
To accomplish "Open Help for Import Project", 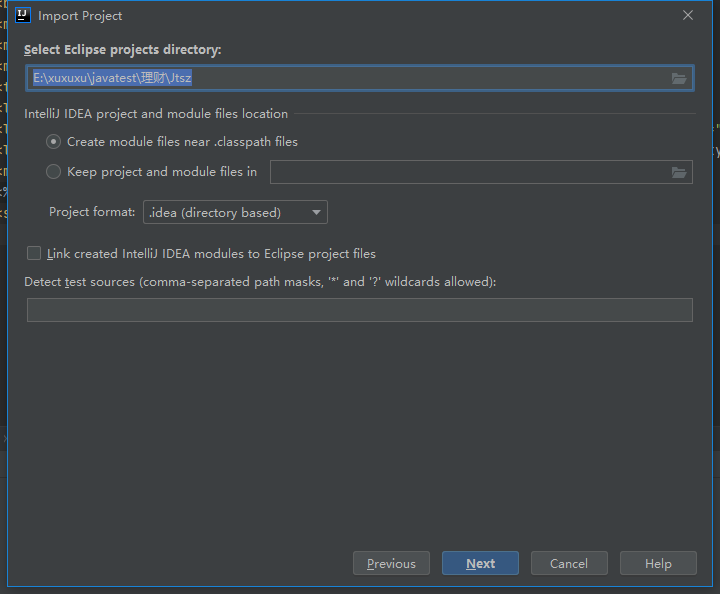I will 658,563.
